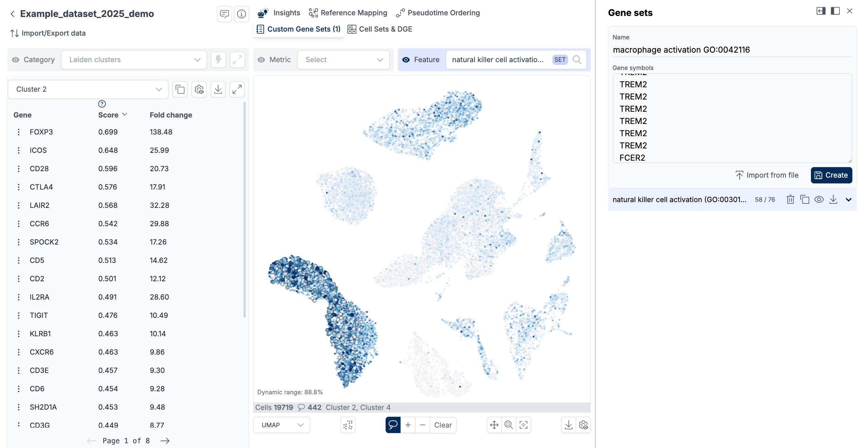Show the natural killer cell activation set with eye icon

[x=819, y=200]
